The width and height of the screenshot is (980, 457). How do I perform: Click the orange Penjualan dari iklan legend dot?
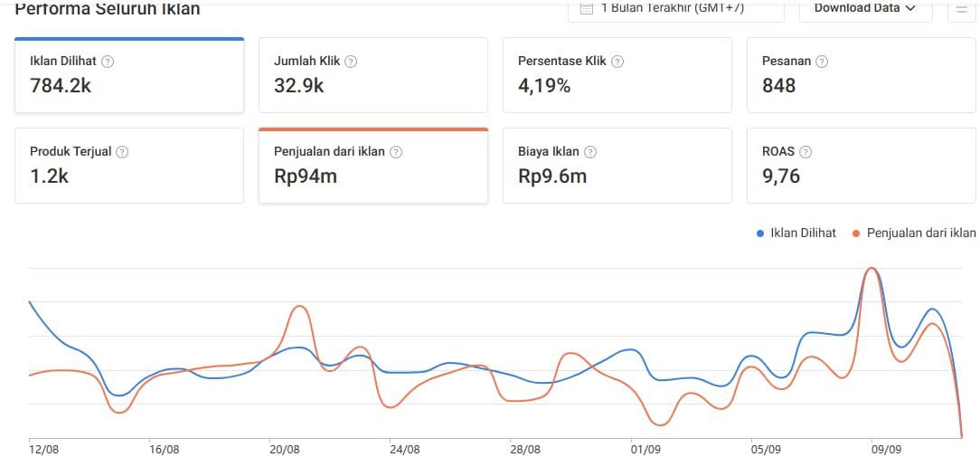(857, 233)
